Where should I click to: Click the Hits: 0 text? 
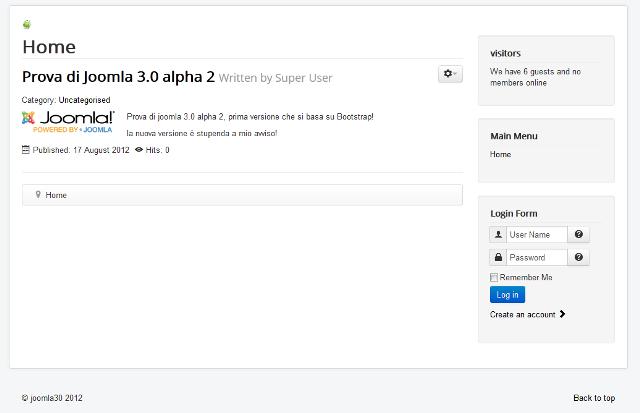158,150
